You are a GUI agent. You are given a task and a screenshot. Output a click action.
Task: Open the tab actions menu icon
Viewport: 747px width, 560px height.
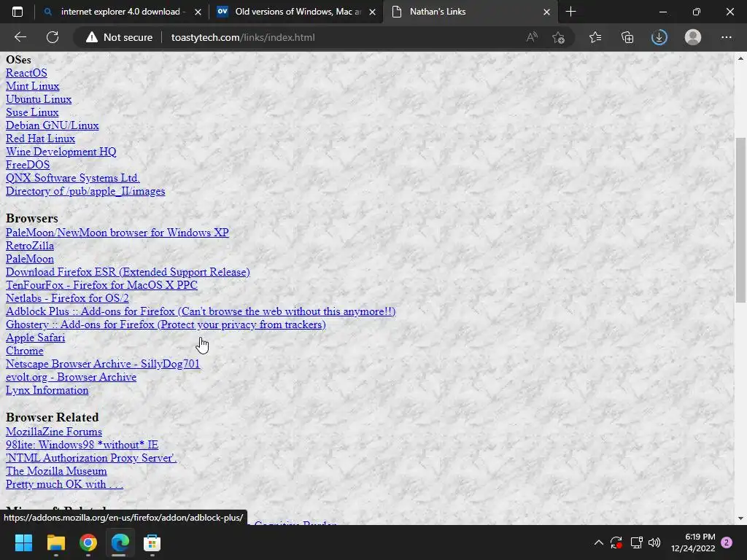[18, 12]
